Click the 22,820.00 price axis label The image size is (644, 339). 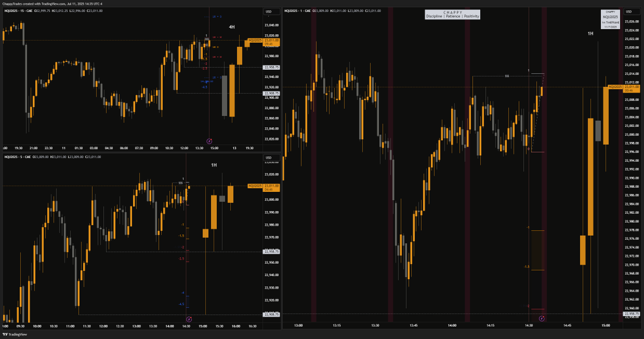click(x=272, y=139)
